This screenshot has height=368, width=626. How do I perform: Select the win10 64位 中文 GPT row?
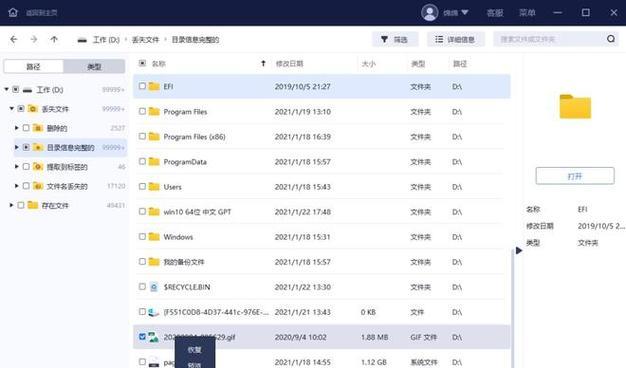click(321, 212)
